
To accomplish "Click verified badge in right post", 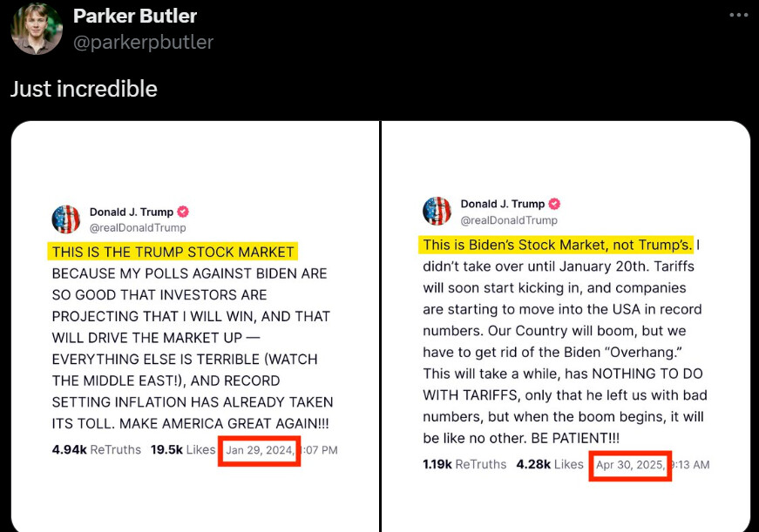I will (x=554, y=204).
